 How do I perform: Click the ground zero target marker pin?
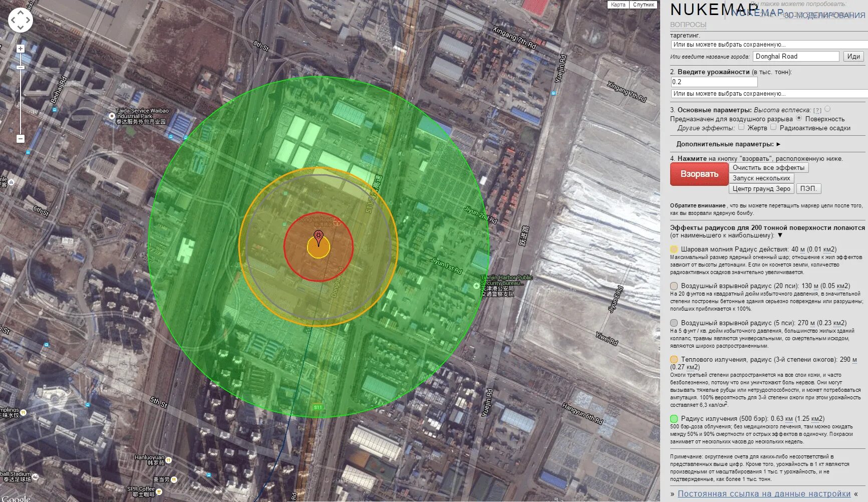[318, 238]
